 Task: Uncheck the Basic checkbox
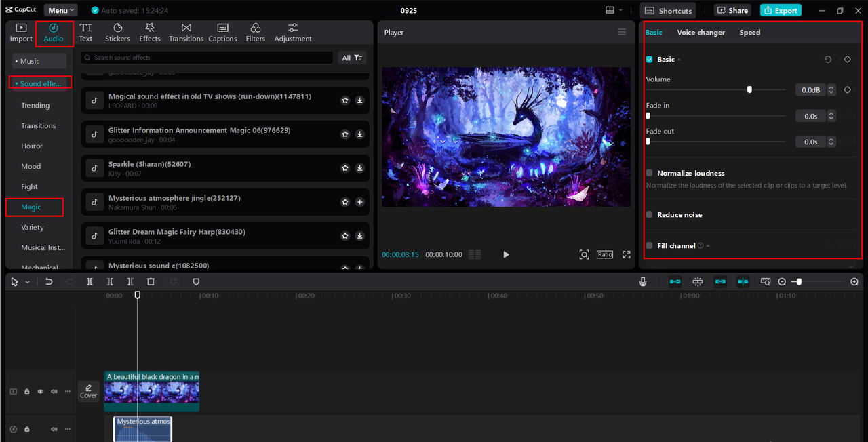[649, 60]
